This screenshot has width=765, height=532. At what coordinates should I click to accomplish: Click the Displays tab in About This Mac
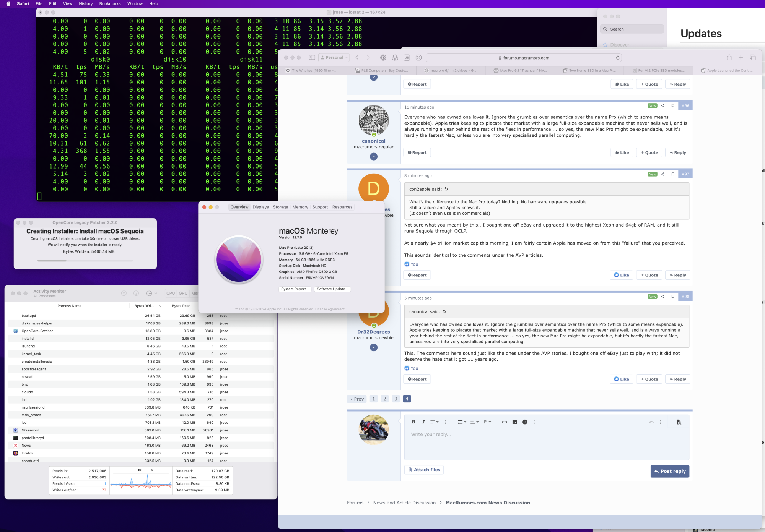pyautogui.click(x=260, y=207)
